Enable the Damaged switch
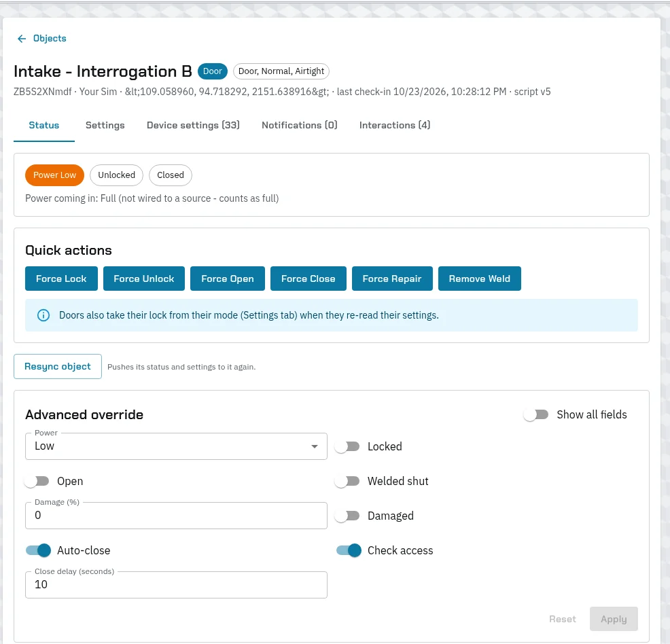Viewport: 670px width, 644px height. click(347, 516)
